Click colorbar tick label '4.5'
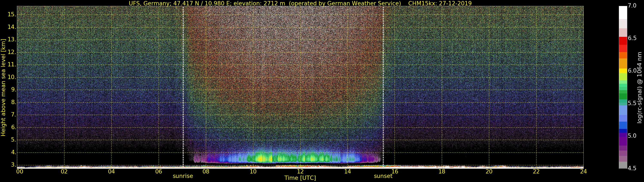This screenshot has height=182, width=644. (632, 168)
